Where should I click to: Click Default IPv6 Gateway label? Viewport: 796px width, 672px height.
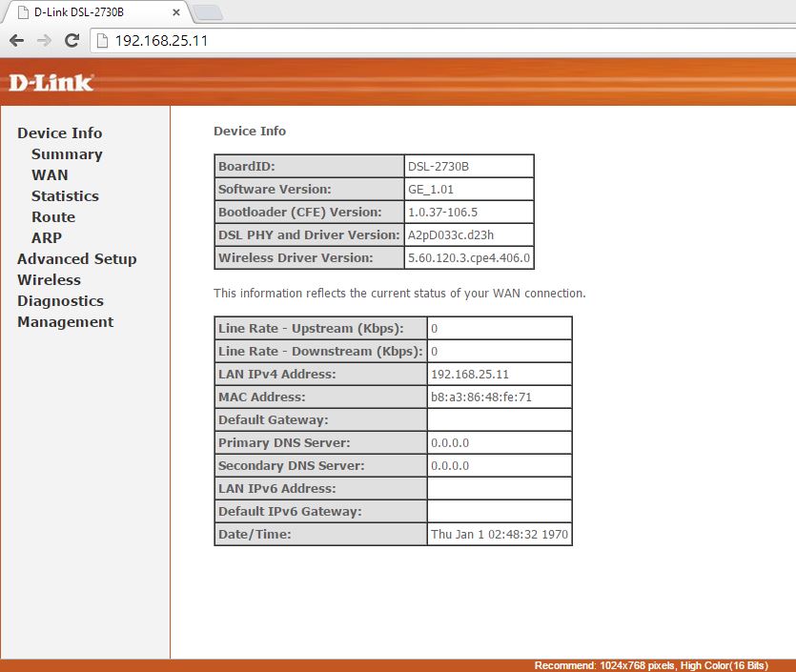point(290,511)
